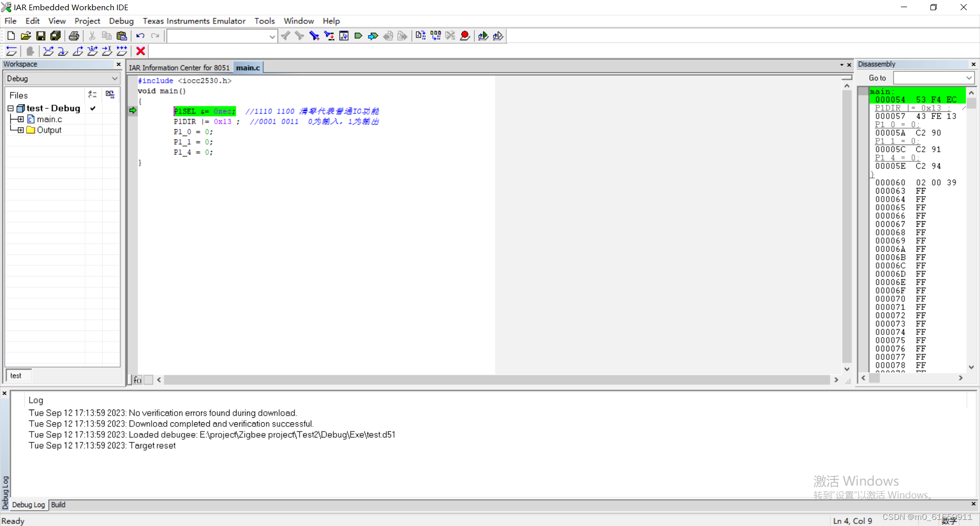Switch to IAR Information Center for 8051 tab
This screenshot has width=980, height=526.
click(179, 67)
